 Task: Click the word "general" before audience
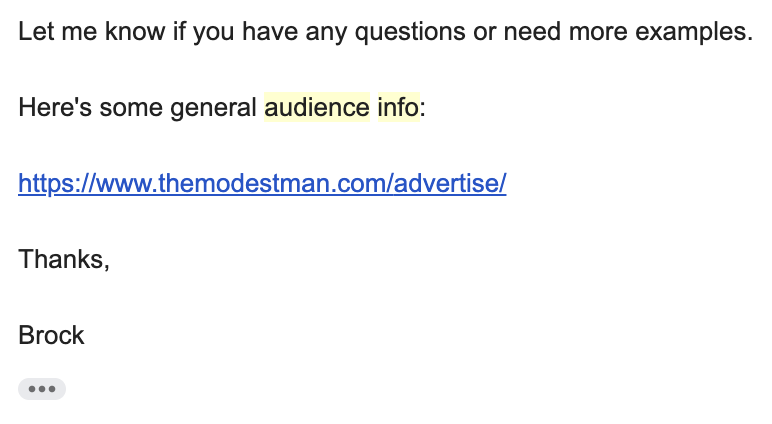[x=213, y=108]
